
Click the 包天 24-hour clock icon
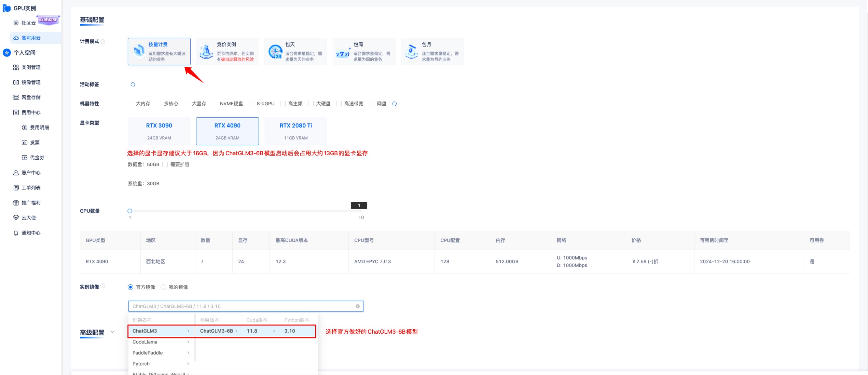[x=275, y=52]
